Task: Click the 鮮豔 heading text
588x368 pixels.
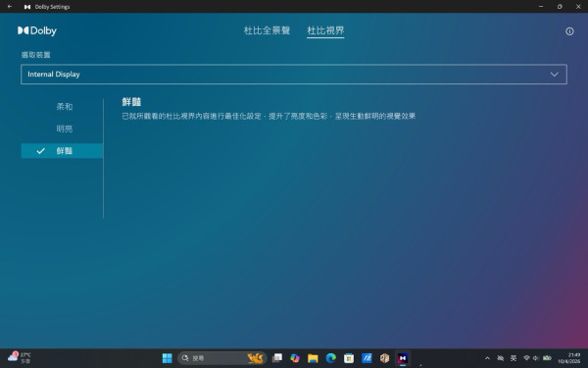Action: click(131, 102)
